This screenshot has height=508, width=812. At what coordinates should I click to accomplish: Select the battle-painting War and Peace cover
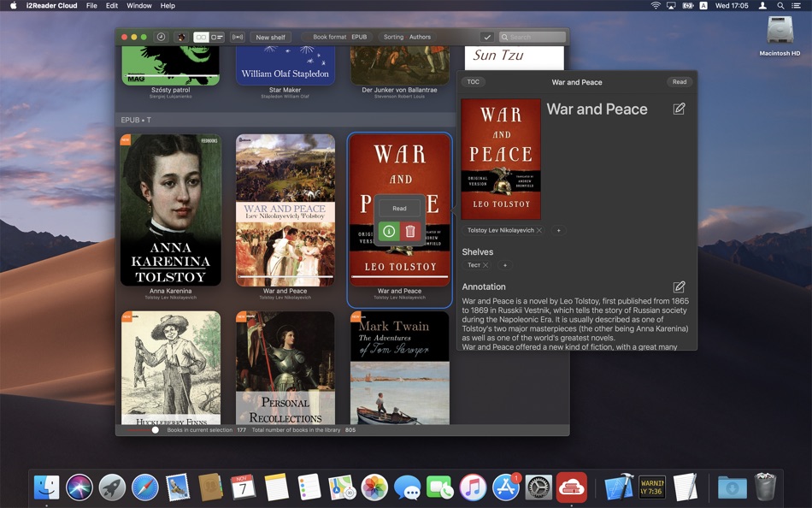tap(285, 210)
